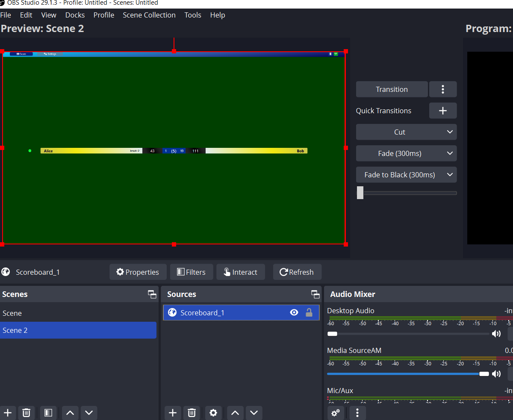The width and height of the screenshot is (513, 420).
Task: Delete the selected source with the trash icon
Action: [x=192, y=413]
